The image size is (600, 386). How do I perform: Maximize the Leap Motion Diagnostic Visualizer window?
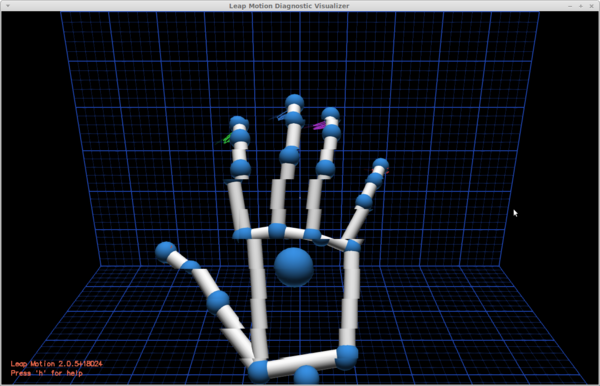coord(581,6)
